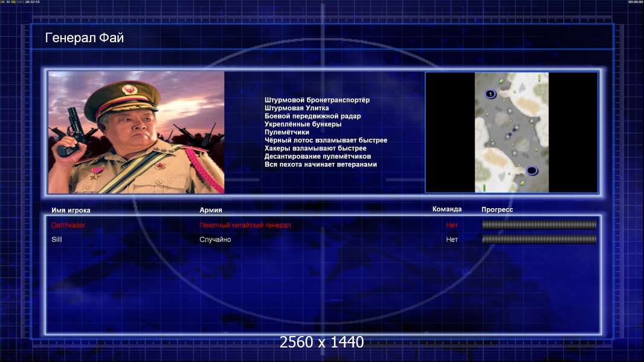
Task: Select start position marker 1 on map
Action: tap(491, 94)
